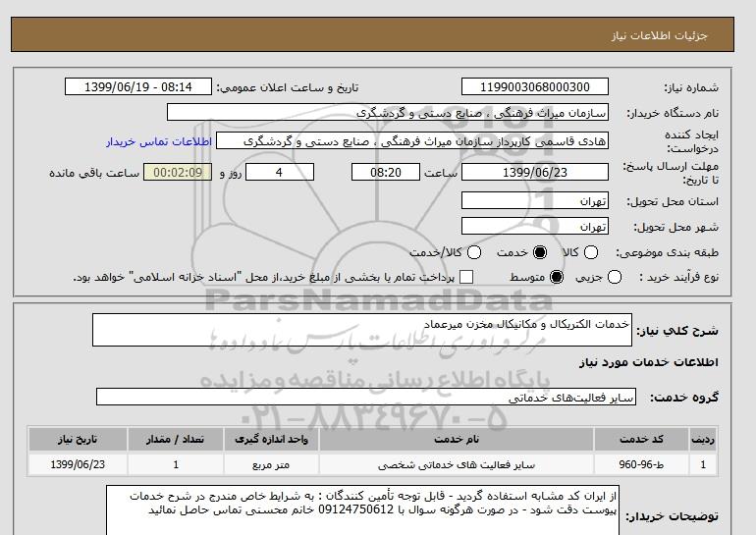Click the واحد اندازه گیری column header
The height and width of the screenshot is (535, 756).
271,439
